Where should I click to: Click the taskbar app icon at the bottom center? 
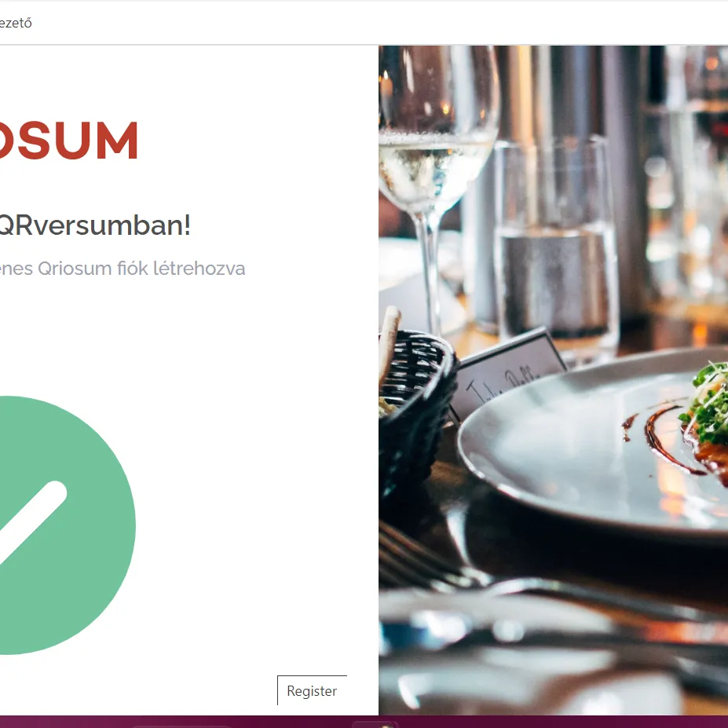(375, 725)
